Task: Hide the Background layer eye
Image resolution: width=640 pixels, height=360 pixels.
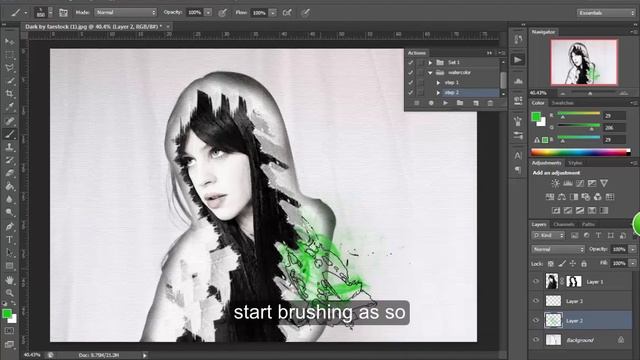Action: coord(536,340)
